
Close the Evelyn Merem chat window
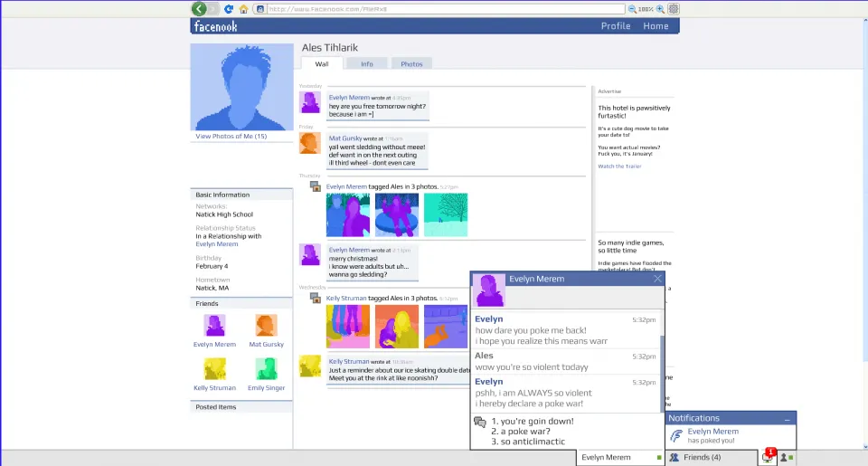click(657, 279)
